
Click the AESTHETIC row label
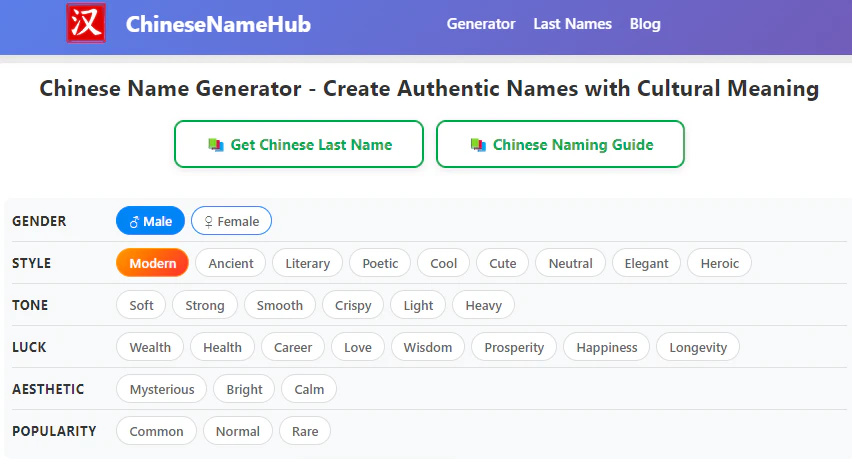point(48,389)
